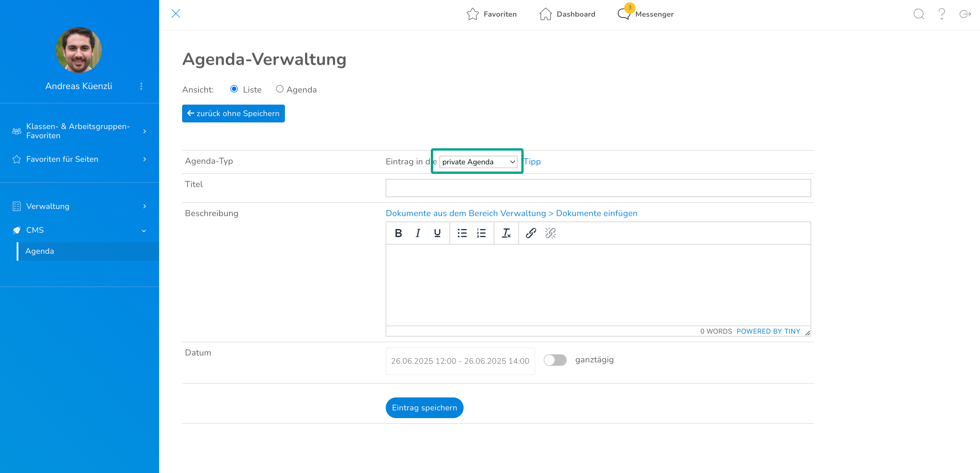Expand the Verwaltung sidebar section
Image resolution: width=980 pixels, height=473 pixels.
point(79,206)
